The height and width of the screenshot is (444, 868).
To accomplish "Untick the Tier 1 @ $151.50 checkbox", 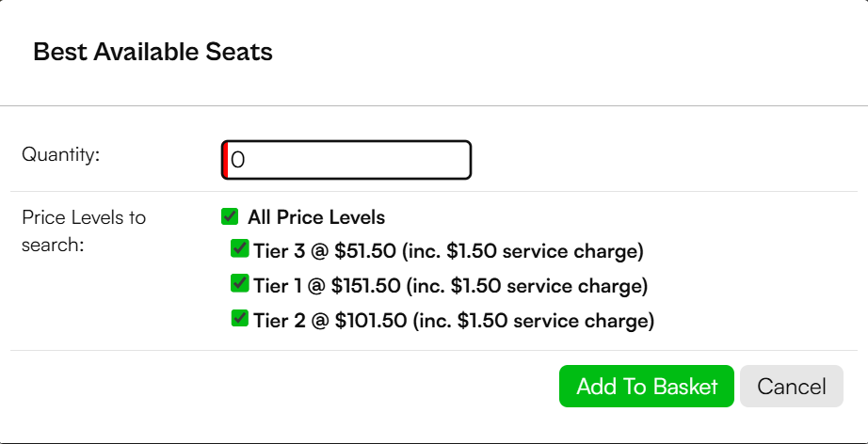I will pyautogui.click(x=240, y=284).
